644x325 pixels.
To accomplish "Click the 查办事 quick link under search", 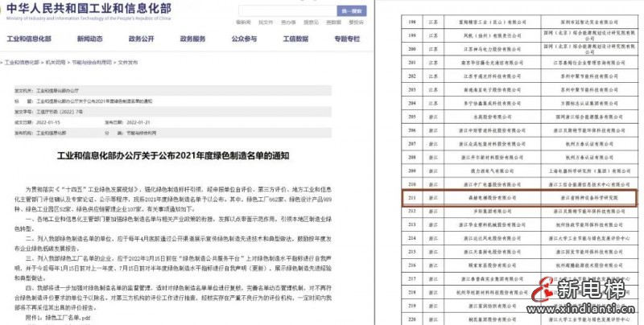I will tap(288, 23).
